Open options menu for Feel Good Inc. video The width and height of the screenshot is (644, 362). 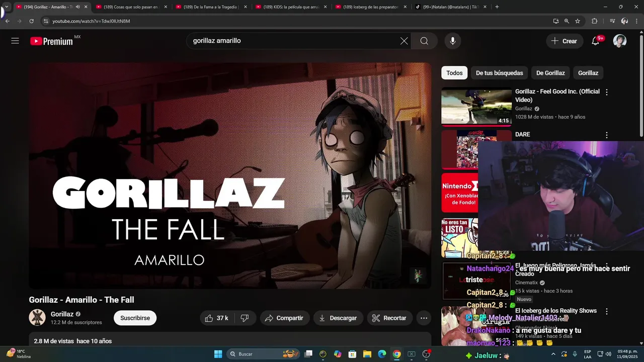pyautogui.click(x=607, y=93)
